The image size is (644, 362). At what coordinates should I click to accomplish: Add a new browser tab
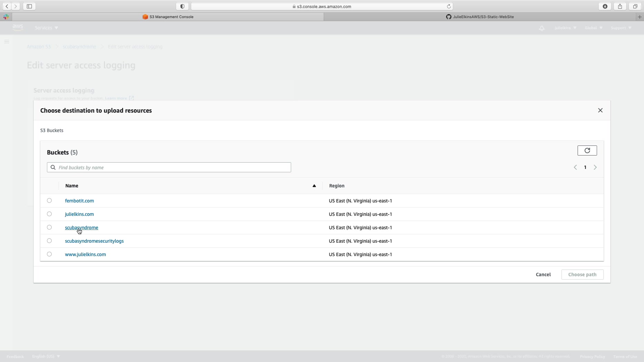point(640,17)
